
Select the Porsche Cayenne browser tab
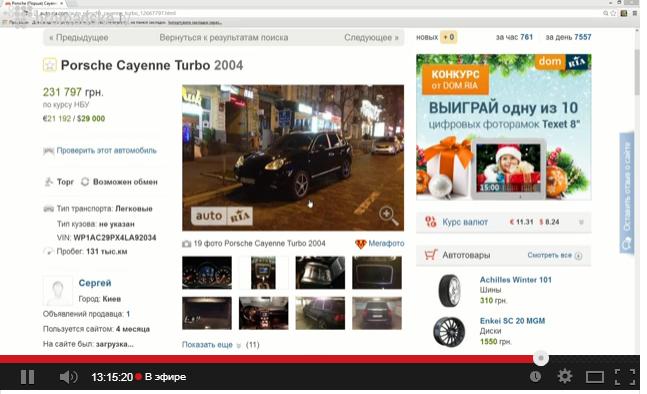pyautogui.click(x=34, y=3)
